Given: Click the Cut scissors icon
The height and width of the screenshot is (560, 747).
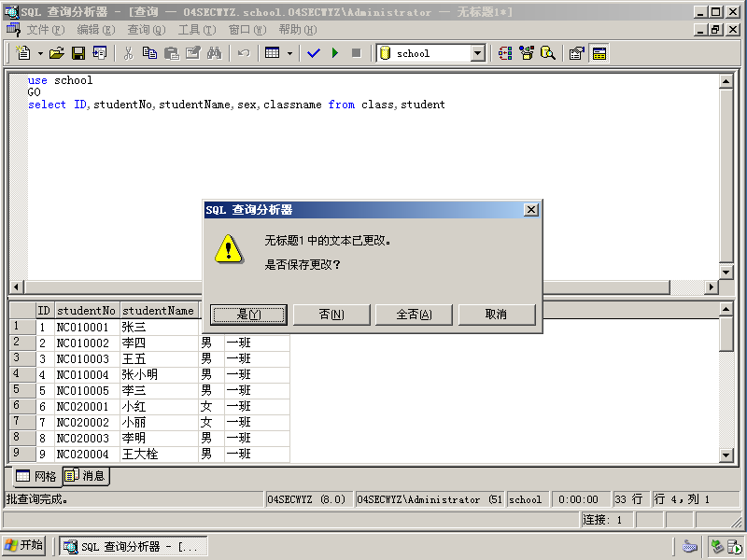Looking at the screenshot, I should pyautogui.click(x=128, y=53).
